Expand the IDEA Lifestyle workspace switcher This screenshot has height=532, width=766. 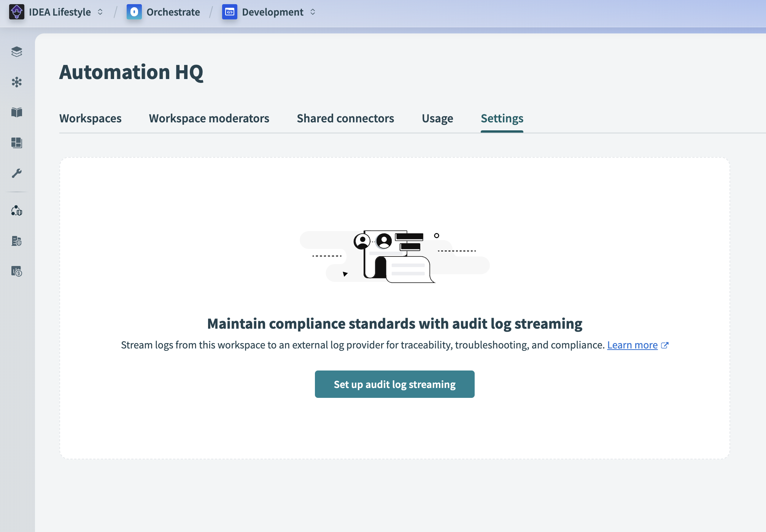[100, 12]
